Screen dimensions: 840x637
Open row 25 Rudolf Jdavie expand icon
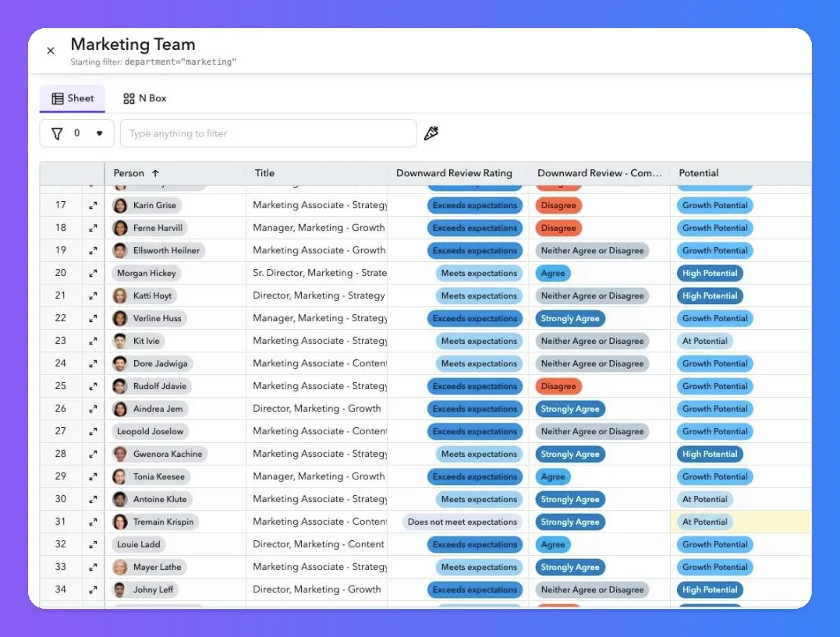[x=94, y=386]
